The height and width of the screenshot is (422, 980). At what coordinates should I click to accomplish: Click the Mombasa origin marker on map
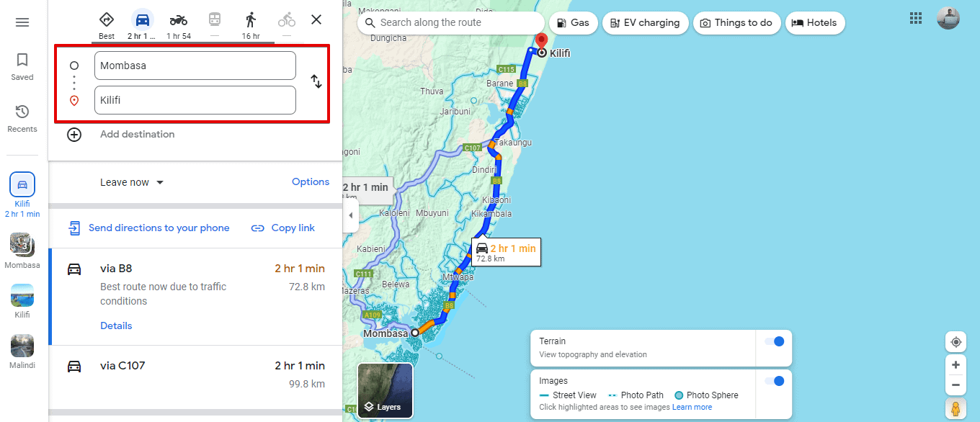pyautogui.click(x=415, y=333)
